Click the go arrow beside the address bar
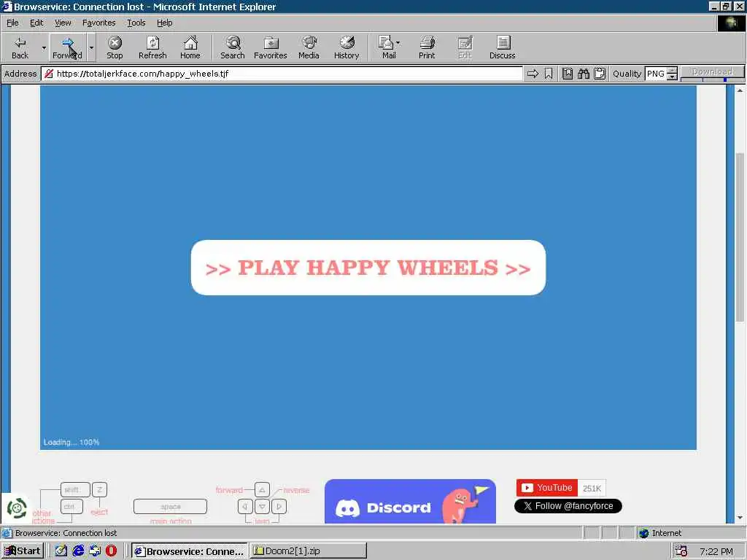Viewport: 747px width, 560px height. 533,74
